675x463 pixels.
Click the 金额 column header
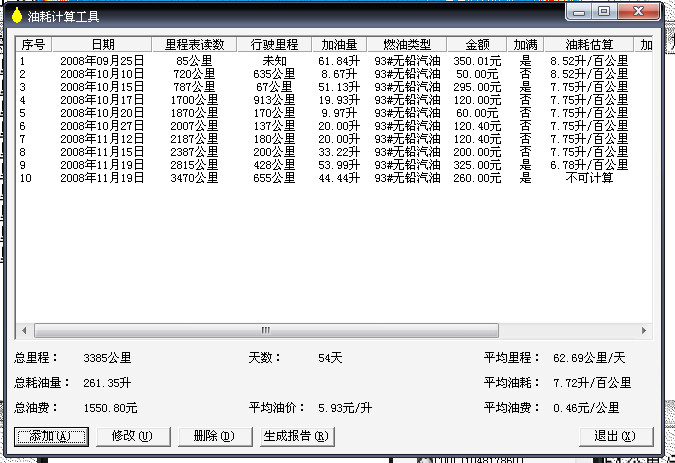[476, 45]
